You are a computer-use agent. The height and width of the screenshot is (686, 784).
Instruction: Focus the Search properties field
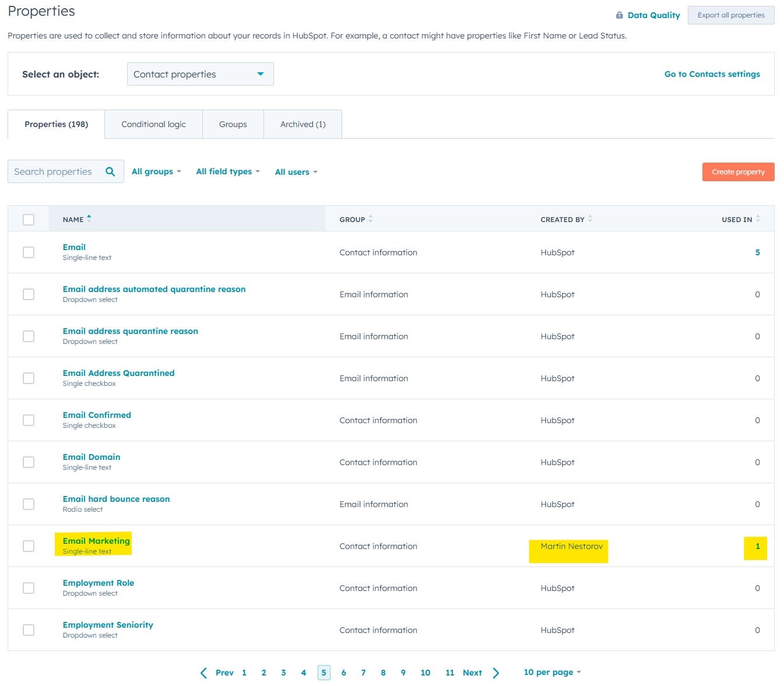66,171
